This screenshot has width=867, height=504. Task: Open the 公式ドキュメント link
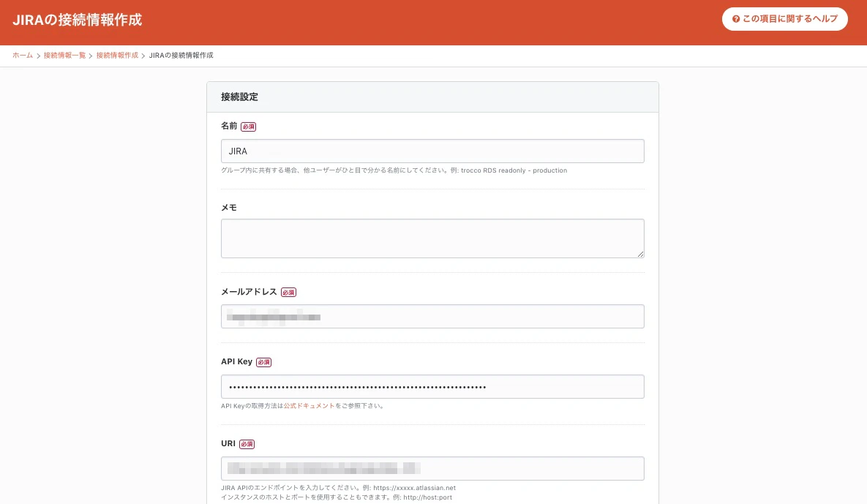(309, 406)
